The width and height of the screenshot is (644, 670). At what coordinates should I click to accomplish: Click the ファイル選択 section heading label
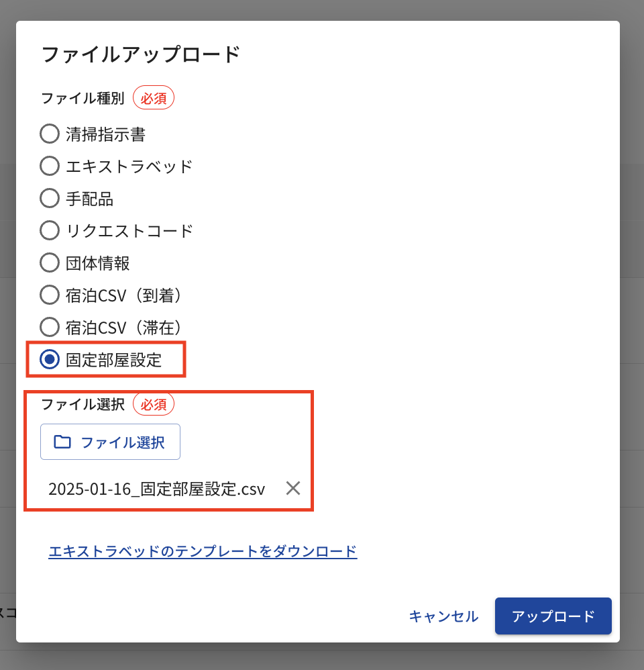pyautogui.click(x=83, y=404)
